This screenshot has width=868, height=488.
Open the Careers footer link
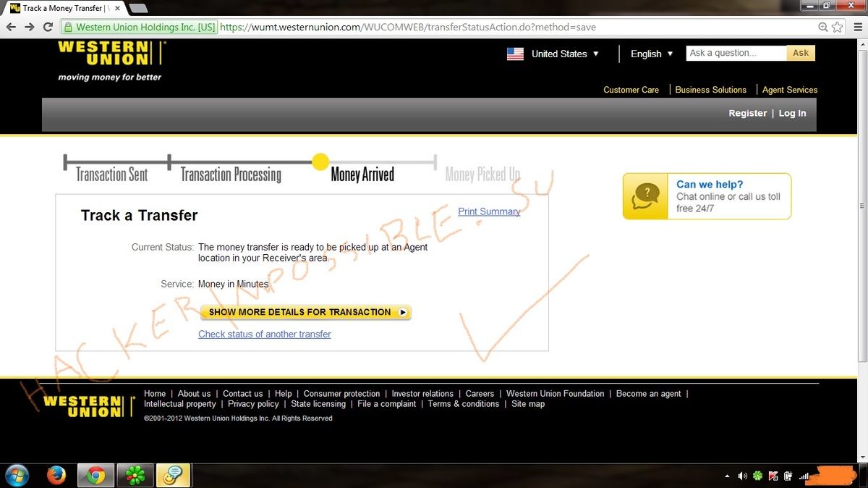(x=480, y=394)
